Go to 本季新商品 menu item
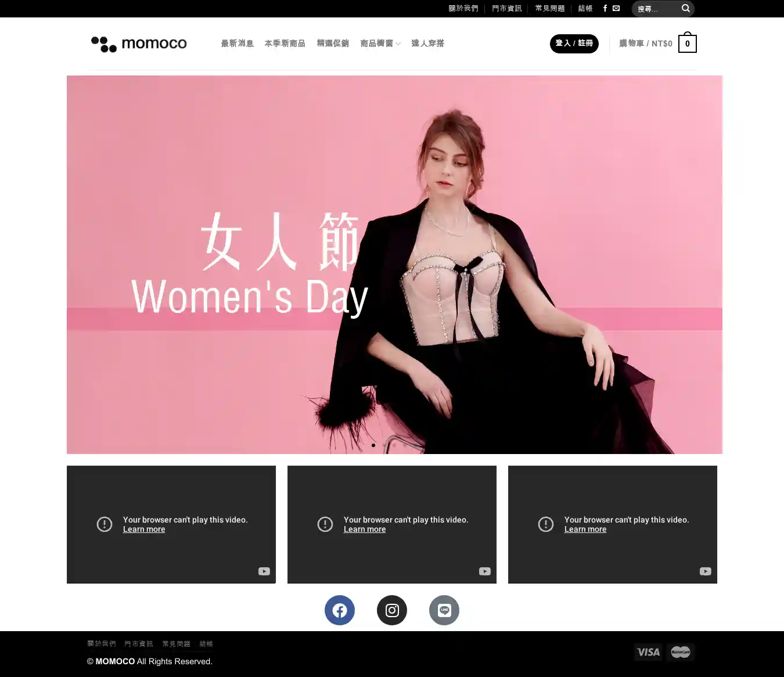 [285, 44]
